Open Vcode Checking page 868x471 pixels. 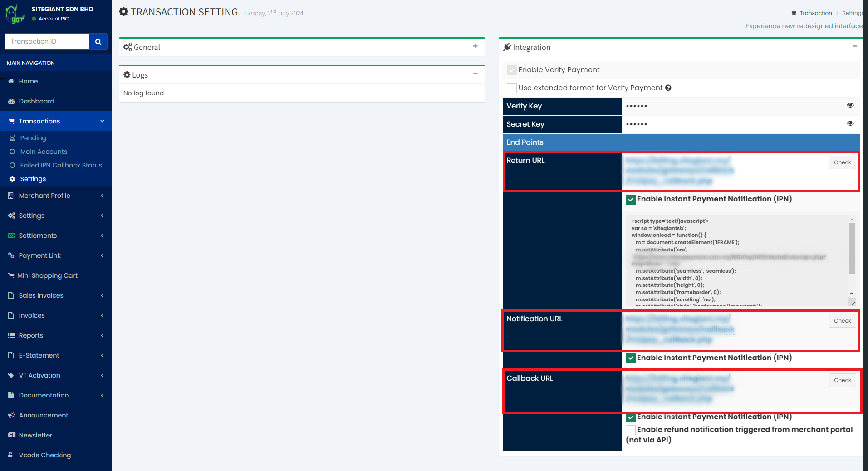[44, 455]
